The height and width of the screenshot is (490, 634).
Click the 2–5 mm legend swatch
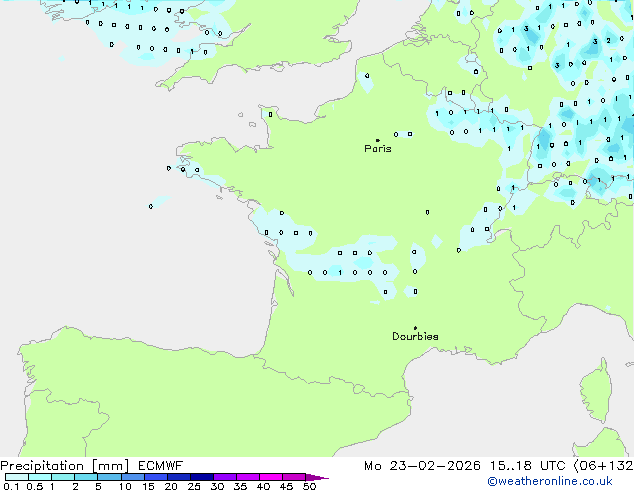pos(86,477)
